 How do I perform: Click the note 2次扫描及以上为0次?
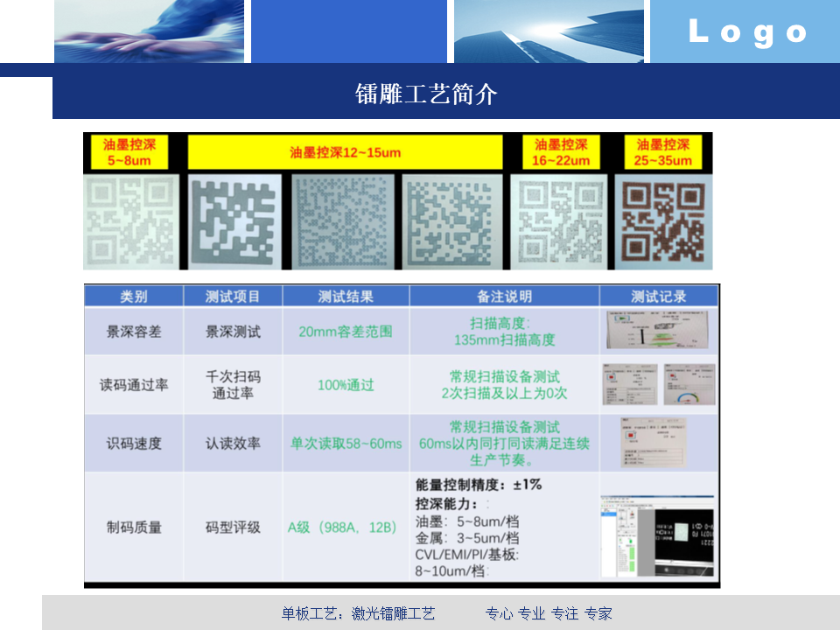click(x=504, y=393)
